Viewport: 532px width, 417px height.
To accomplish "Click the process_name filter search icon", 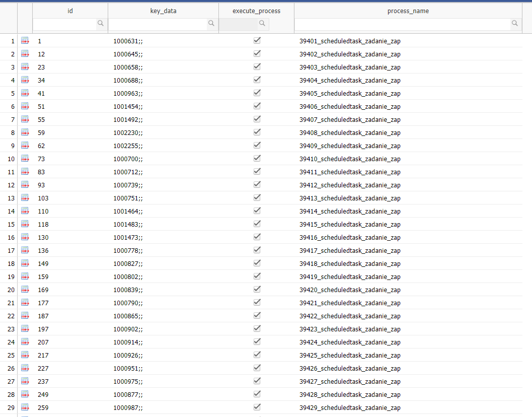I will [x=515, y=23].
